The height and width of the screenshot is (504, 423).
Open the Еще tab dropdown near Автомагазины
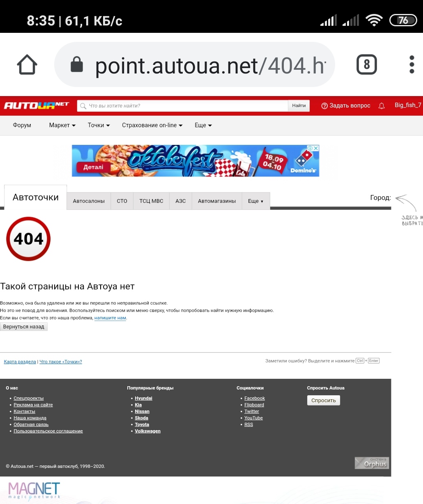point(255,201)
